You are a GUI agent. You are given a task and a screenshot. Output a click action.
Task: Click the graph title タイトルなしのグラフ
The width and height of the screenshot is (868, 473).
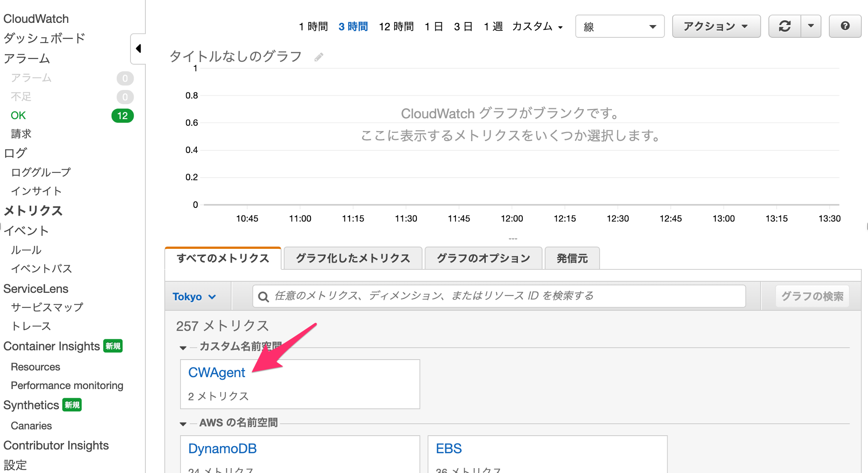(235, 56)
